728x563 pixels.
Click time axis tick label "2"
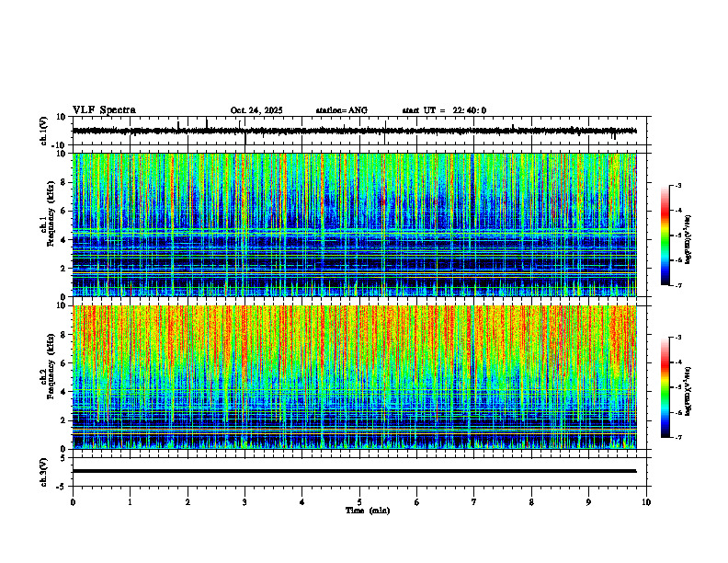point(188,502)
